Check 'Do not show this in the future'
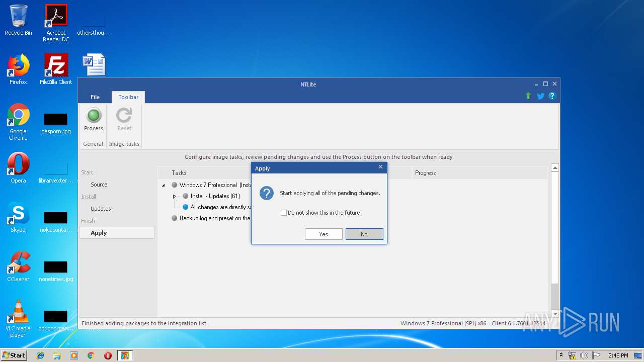The height and width of the screenshot is (362, 644). pos(284,213)
